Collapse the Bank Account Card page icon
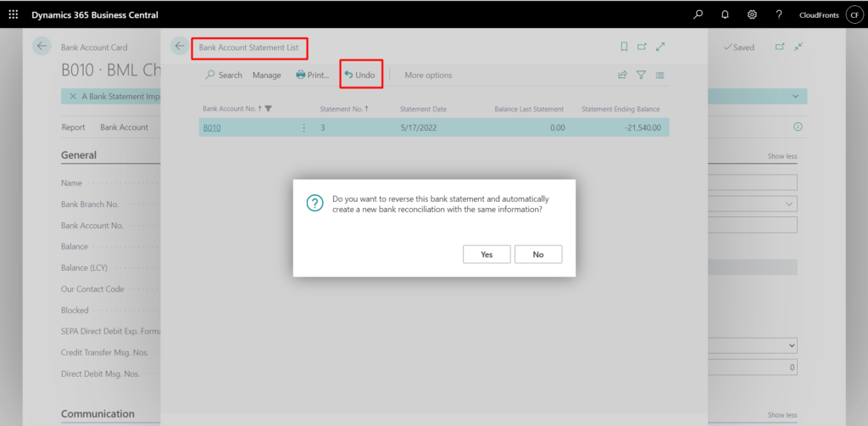The image size is (868, 426). (798, 47)
